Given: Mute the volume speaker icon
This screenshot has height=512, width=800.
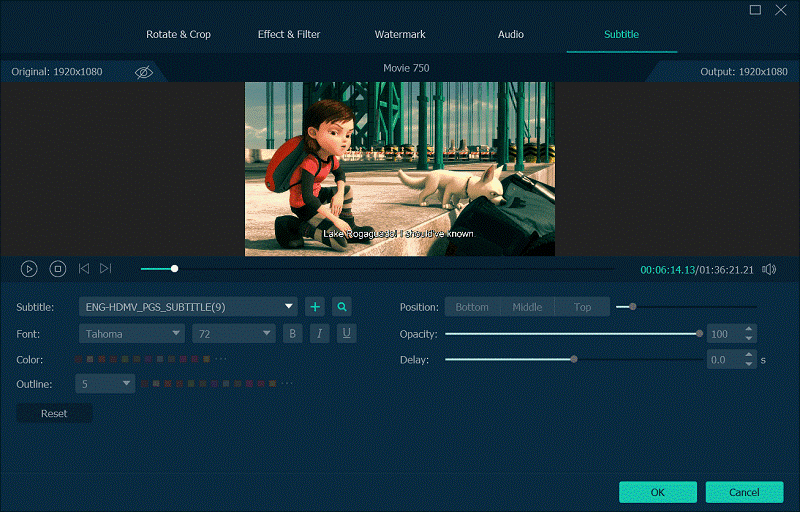Looking at the screenshot, I should click(x=769, y=269).
